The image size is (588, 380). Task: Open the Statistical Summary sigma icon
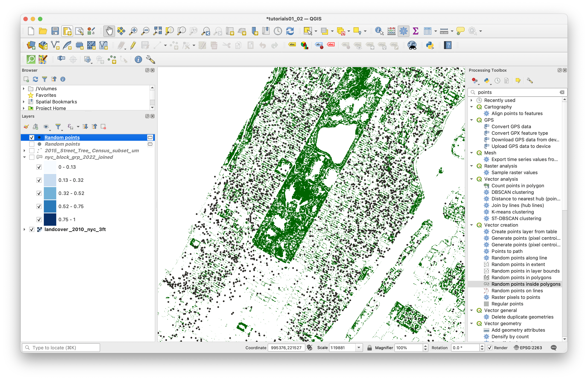point(416,31)
